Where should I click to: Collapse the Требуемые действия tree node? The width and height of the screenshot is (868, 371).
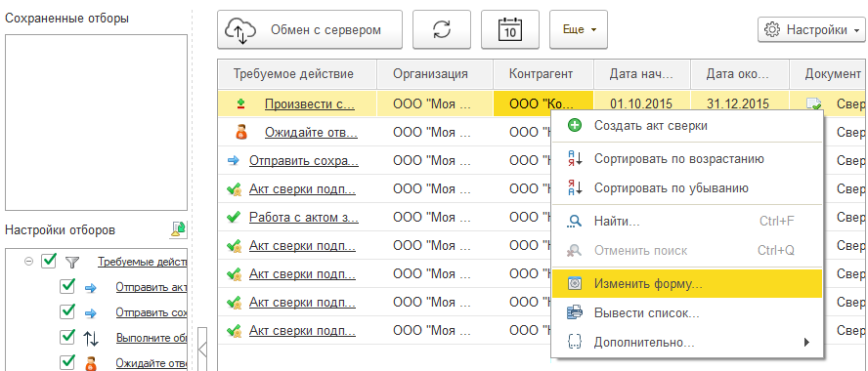28,261
